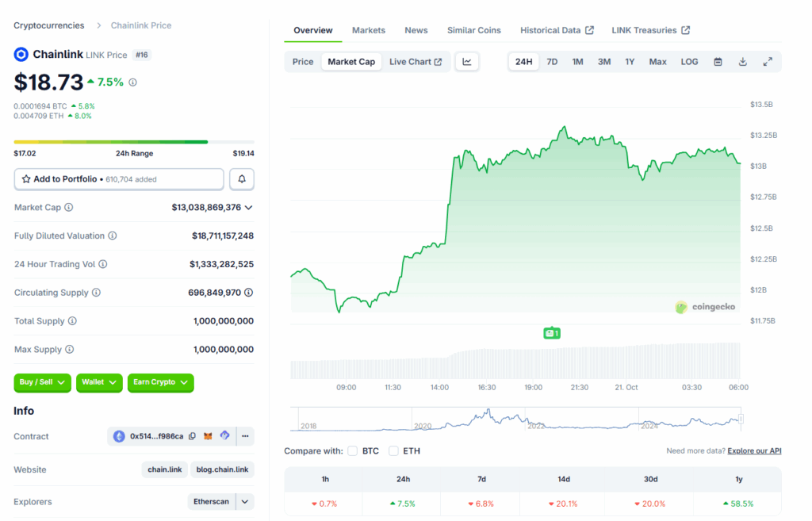Switch to the Markets tab
The width and height of the screenshot is (812, 521).
coord(369,30)
